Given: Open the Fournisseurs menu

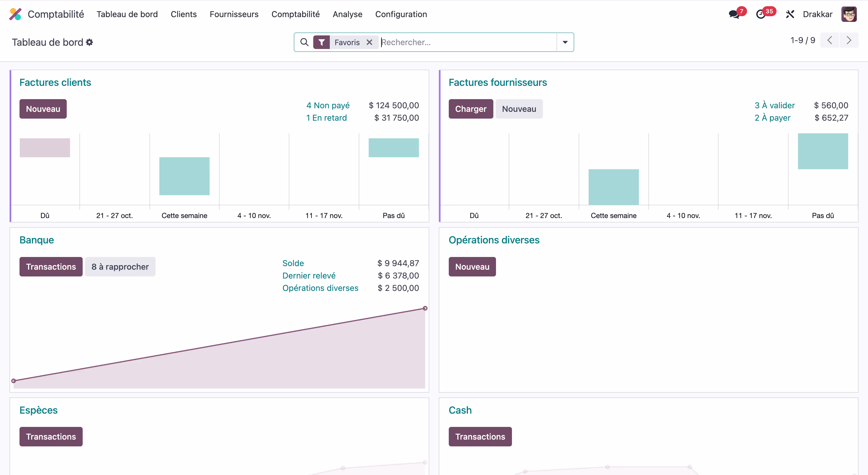Looking at the screenshot, I should point(234,14).
